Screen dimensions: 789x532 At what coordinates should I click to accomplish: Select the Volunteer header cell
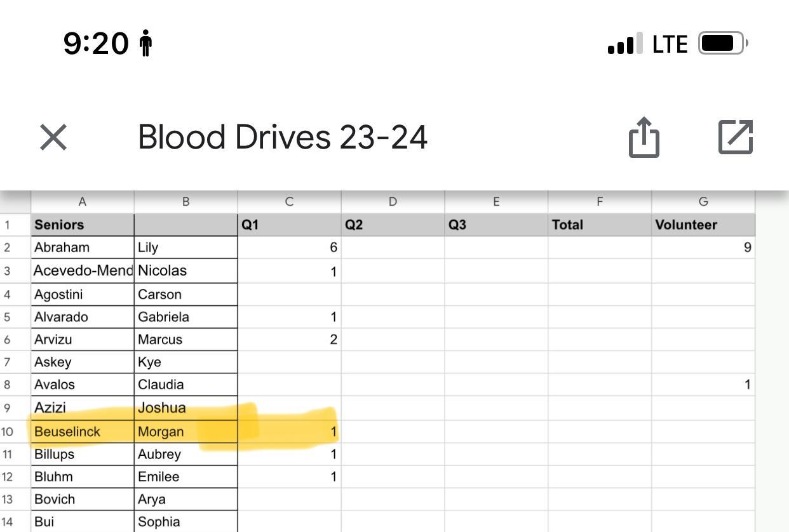point(703,225)
